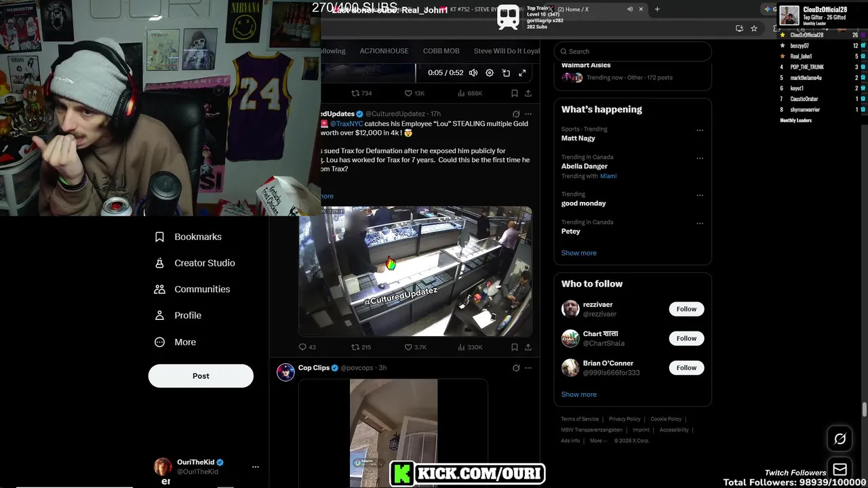This screenshot has height=488, width=868.
Task: Open the @TraxNYC mention link
Action: (346, 124)
